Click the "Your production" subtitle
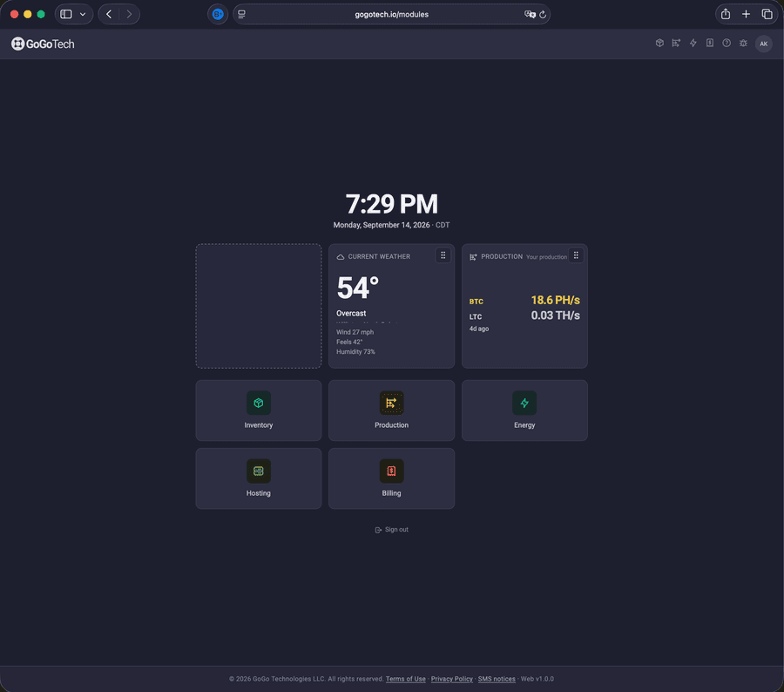The height and width of the screenshot is (692, 784). [x=546, y=257]
